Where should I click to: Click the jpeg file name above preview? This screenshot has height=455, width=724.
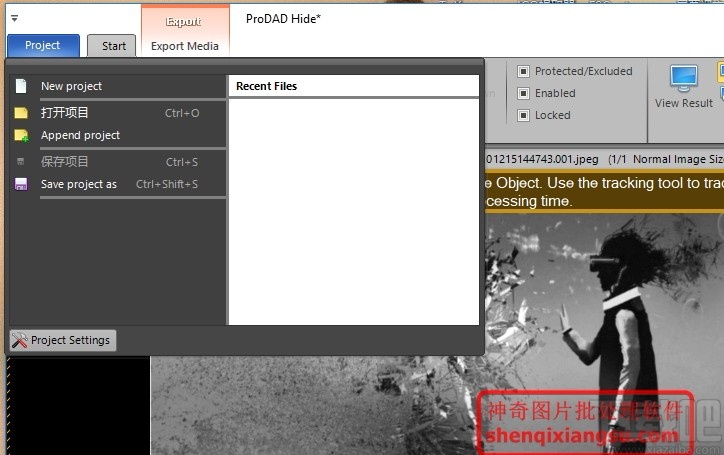point(542,159)
